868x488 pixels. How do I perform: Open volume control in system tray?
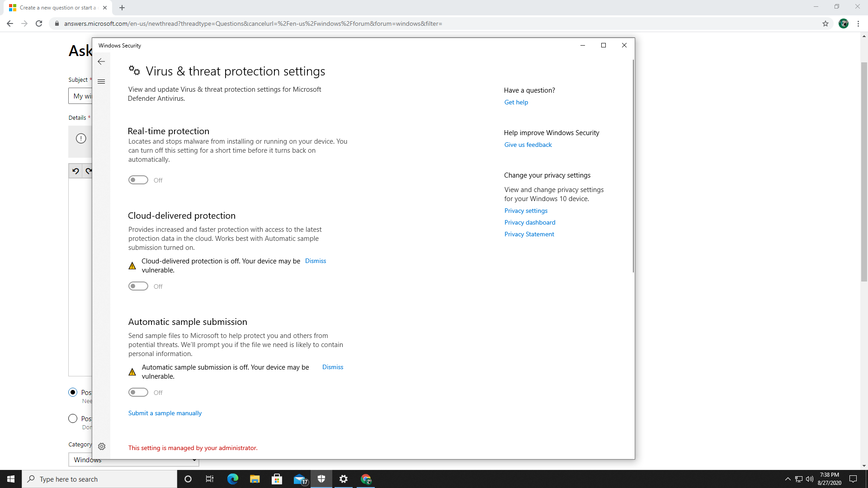pyautogui.click(x=810, y=479)
